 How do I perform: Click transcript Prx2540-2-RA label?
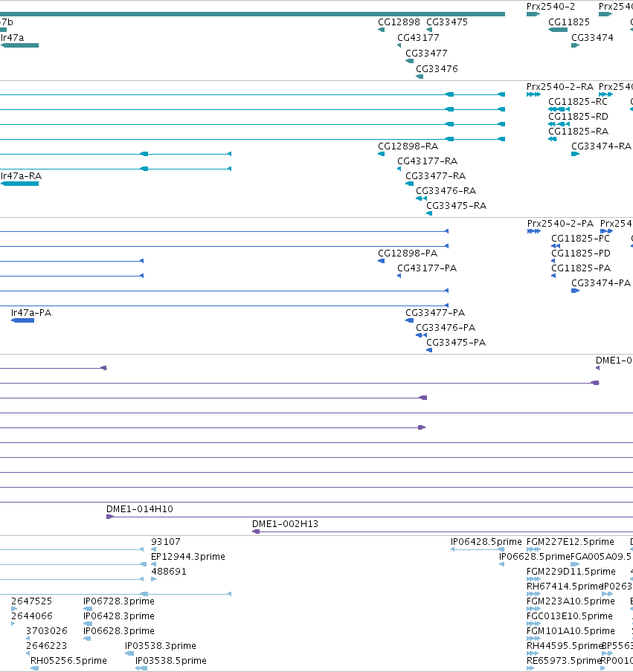[x=559, y=87]
